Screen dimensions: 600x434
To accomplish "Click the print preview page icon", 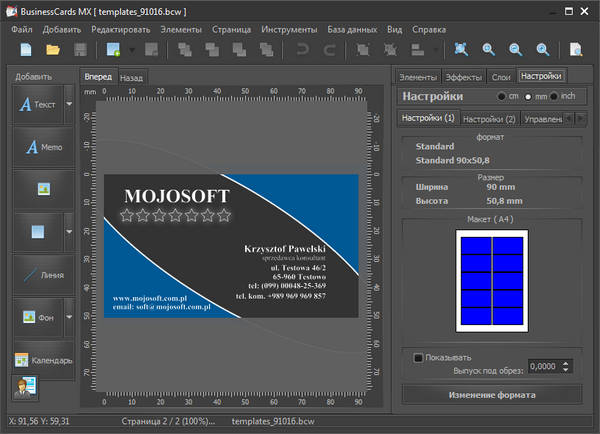I will (x=576, y=50).
